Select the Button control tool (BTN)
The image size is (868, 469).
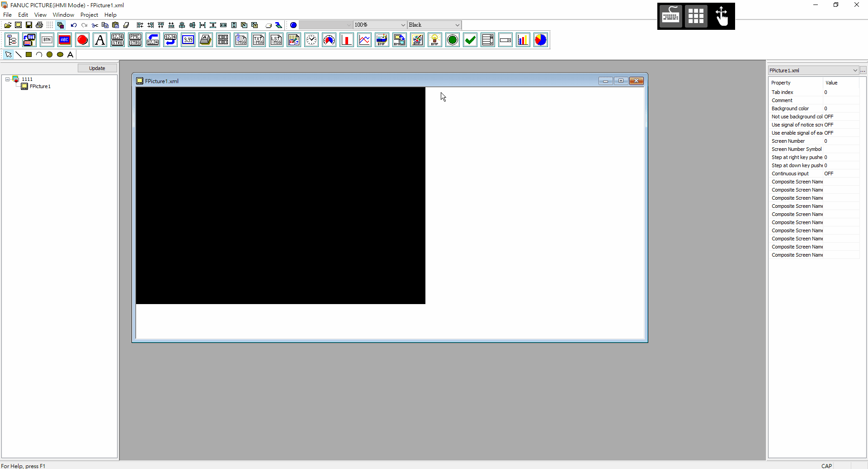coord(47,40)
